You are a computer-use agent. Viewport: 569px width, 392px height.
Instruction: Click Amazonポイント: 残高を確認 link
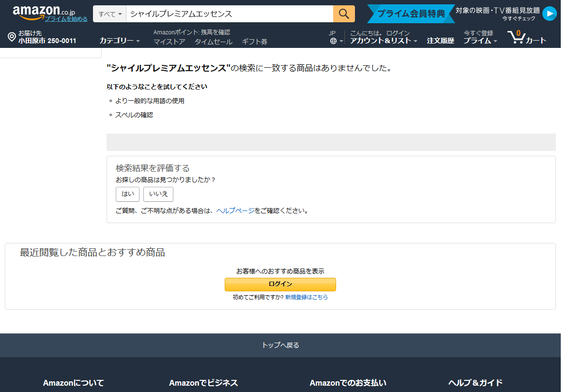[192, 32]
